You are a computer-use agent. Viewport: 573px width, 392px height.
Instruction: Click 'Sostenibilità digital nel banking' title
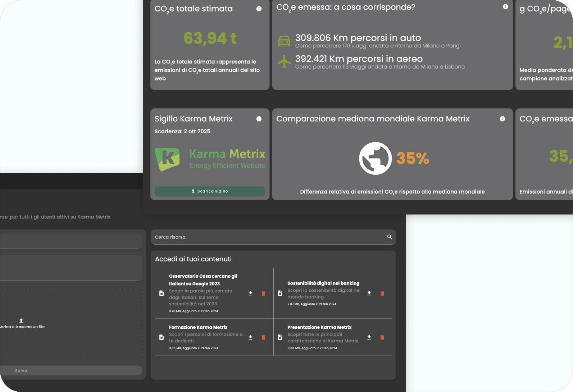[323, 283]
